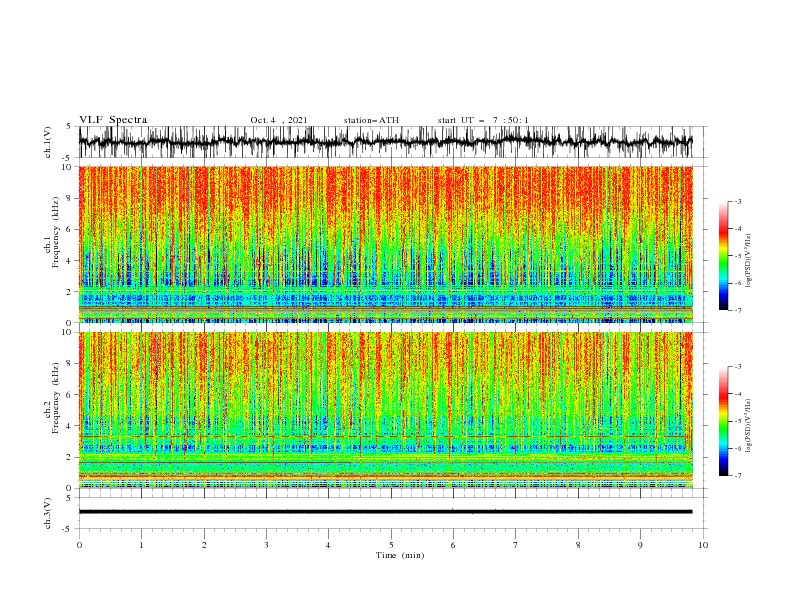Click the 'station=ATH' header label

[x=371, y=120]
